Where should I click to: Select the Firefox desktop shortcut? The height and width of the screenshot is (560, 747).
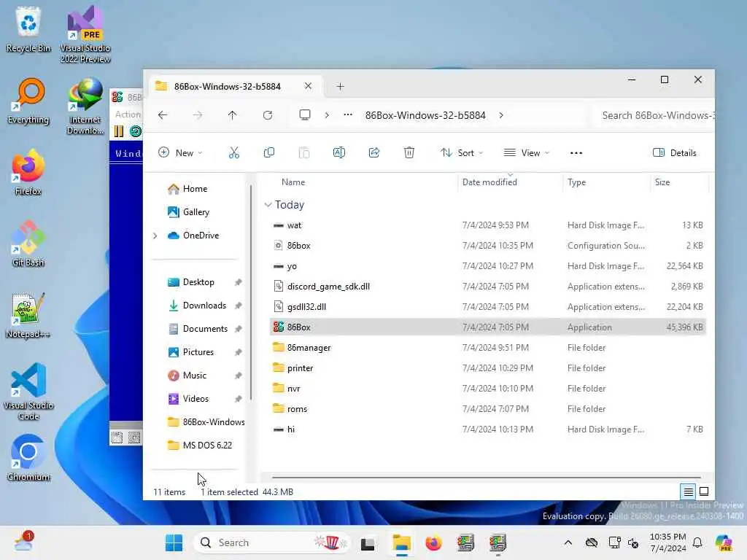tap(28, 172)
